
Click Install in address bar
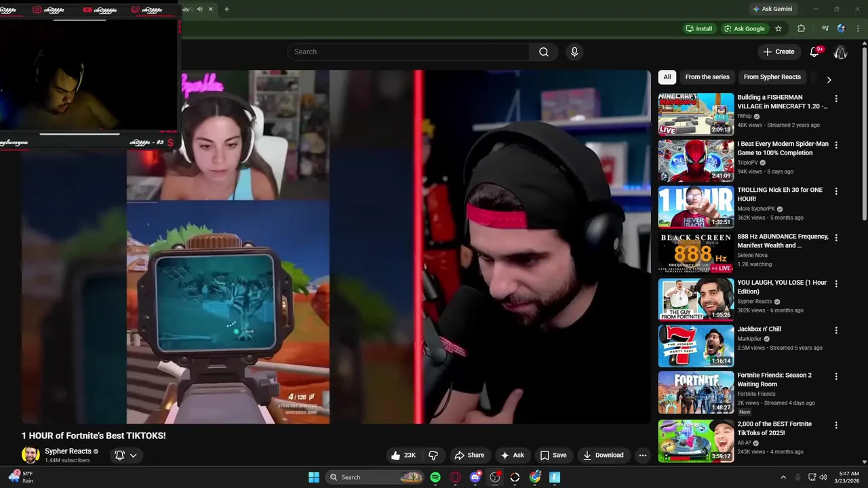pyautogui.click(x=699, y=28)
